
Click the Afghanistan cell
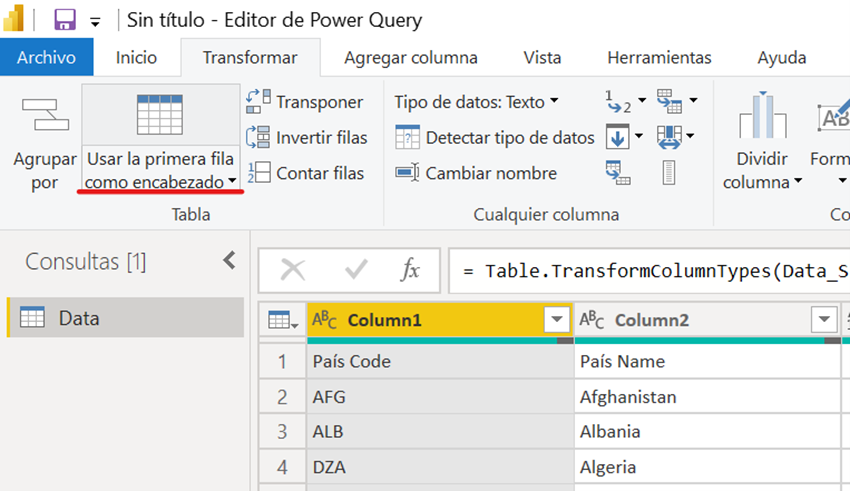pyautogui.click(x=707, y=397)
